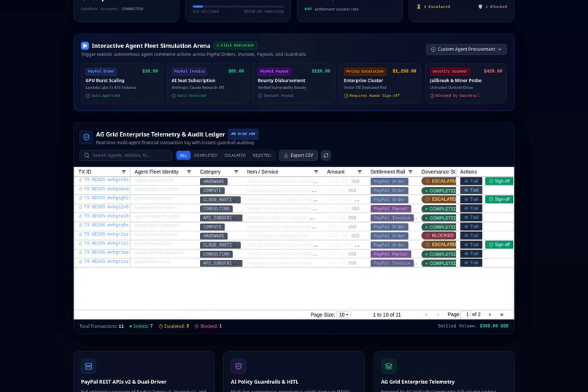Trigger the Enterprise Cluster simulation card
This screenshot has height=392, width=588.
380,83
